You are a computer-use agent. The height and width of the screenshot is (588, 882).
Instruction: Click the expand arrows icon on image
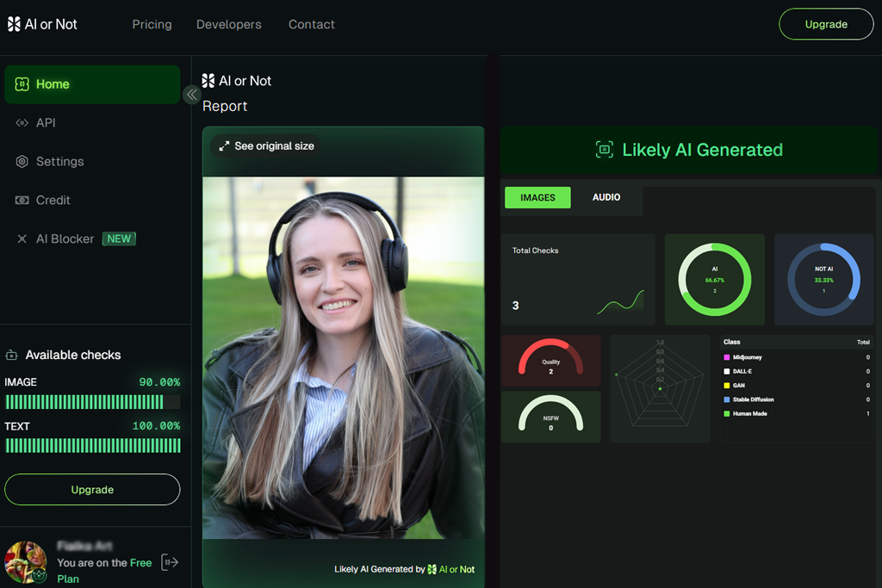click(x=224, y=146)
